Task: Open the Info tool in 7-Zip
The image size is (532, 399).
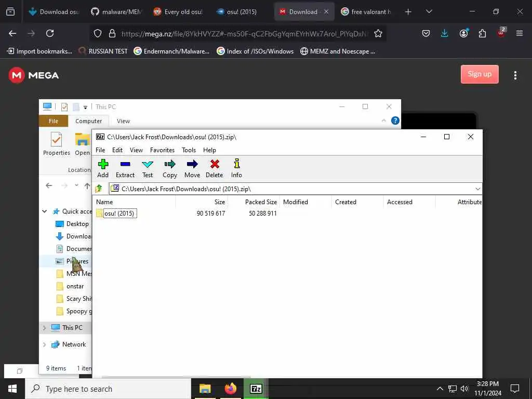Action: click(x=236, y=168)
